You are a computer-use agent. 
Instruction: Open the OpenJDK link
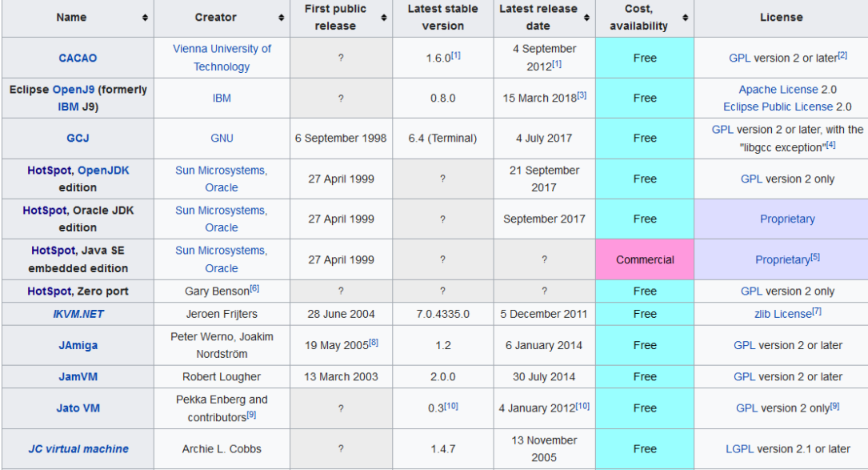click(x=103, y=171)
